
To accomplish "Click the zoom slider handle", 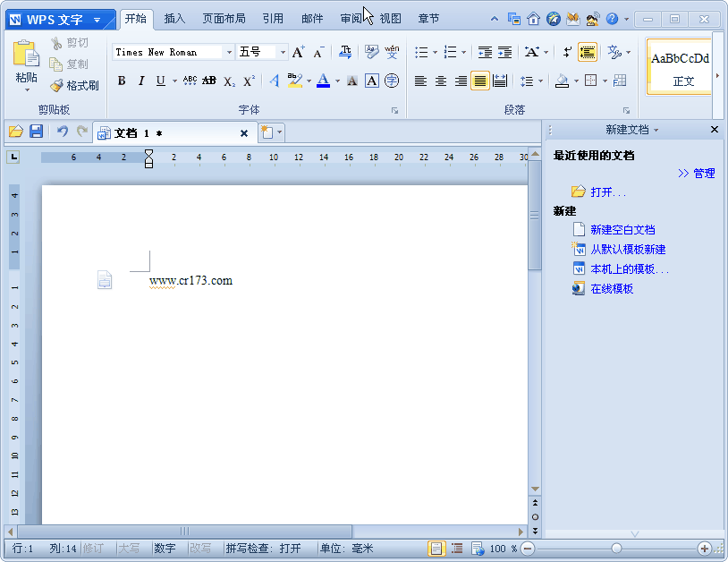I will pyautogui.click(x=616, y=549).
